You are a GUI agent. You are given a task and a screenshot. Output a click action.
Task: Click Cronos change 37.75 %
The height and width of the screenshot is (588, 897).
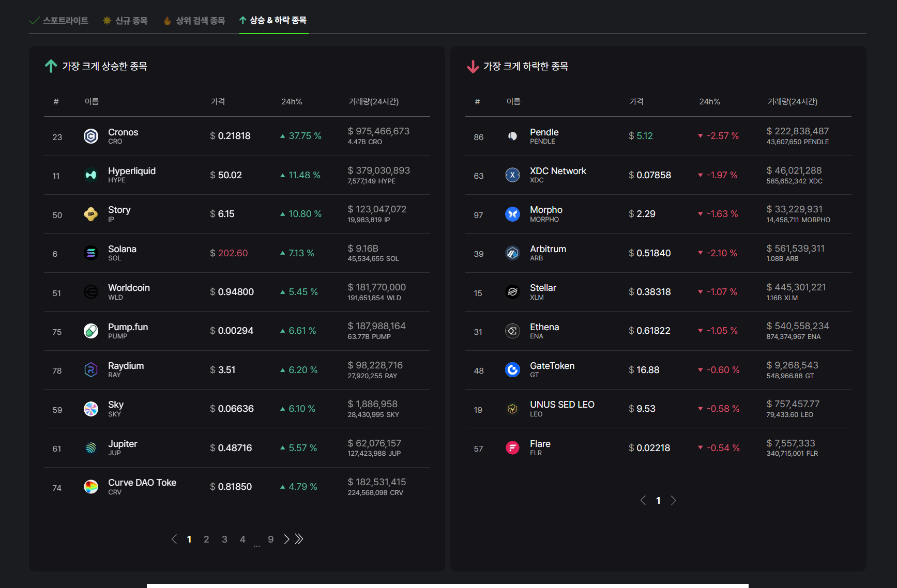[301, 136]
